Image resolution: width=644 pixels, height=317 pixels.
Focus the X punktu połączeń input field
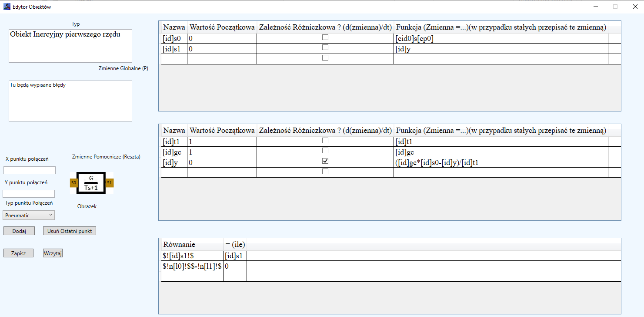tap(30, 170)
